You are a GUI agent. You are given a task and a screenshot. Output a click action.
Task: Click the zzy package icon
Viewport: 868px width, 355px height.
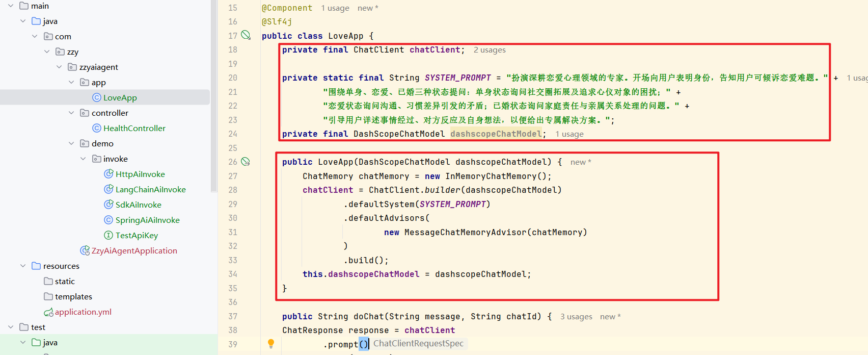[x=60, y=52]
